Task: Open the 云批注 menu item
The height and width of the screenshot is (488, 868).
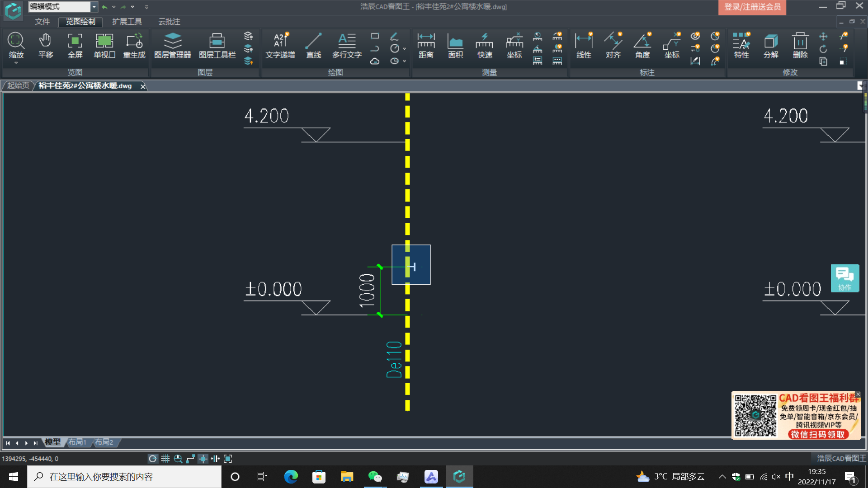Action: coord(168,21)
